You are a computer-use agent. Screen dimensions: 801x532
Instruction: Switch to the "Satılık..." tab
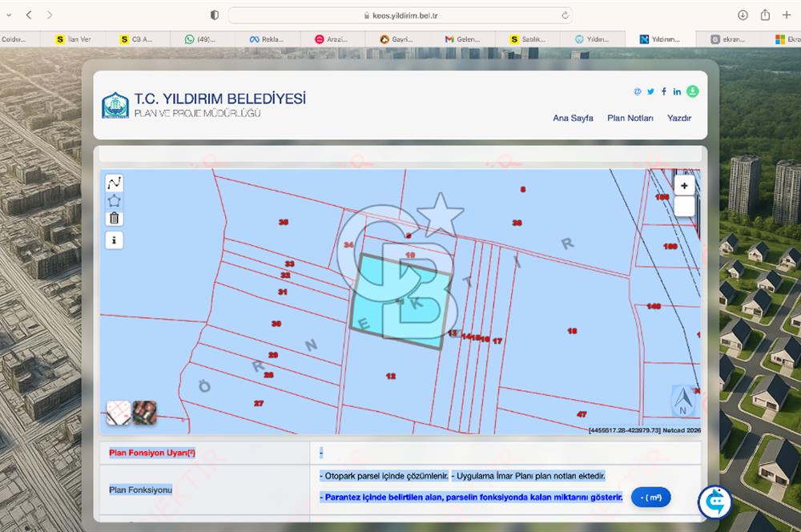tap(527, 38)
